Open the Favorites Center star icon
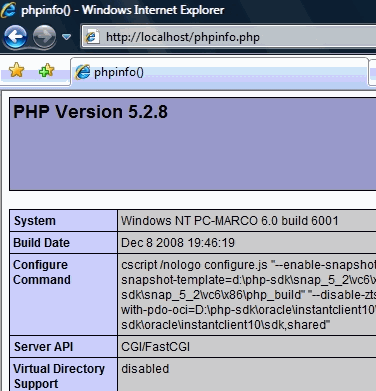Image resolution: width=376 pixels, height=391 pixels. (16, 70)
